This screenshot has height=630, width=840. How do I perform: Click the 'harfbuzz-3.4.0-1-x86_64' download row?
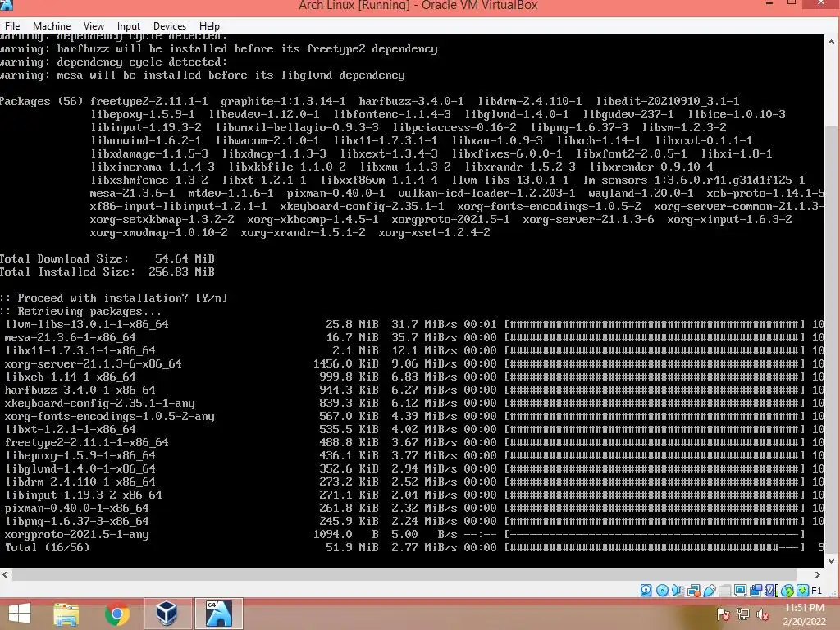(412, 390)
